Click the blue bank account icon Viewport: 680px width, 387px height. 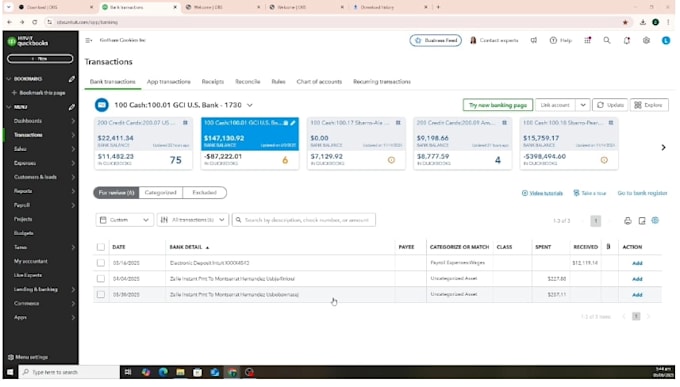tap(101, 105)
